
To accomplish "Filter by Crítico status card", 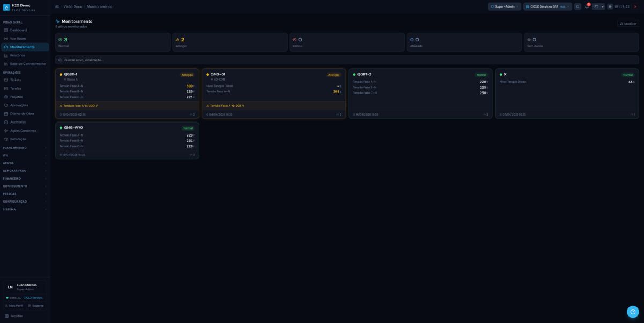I will [x=347, y=42].
